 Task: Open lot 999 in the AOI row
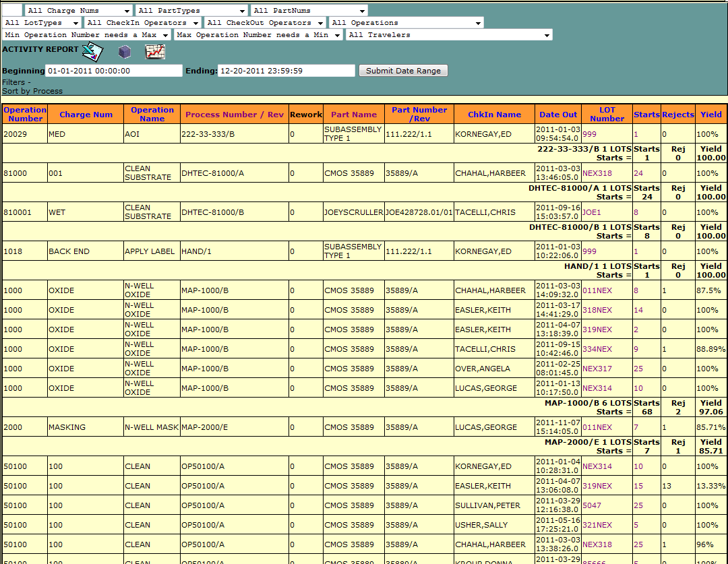pyautogui.click(x=589, y=134)
